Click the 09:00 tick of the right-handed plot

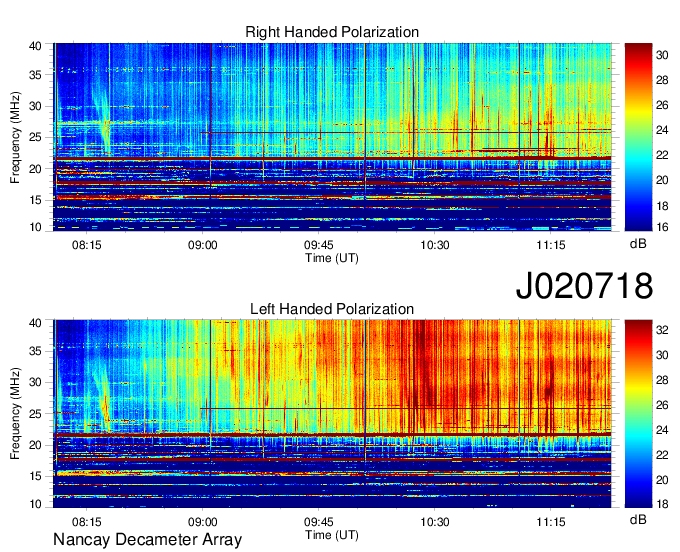[203, 245]
